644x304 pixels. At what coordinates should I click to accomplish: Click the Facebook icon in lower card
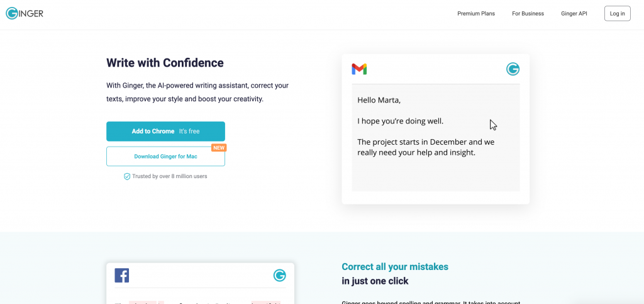122,275
